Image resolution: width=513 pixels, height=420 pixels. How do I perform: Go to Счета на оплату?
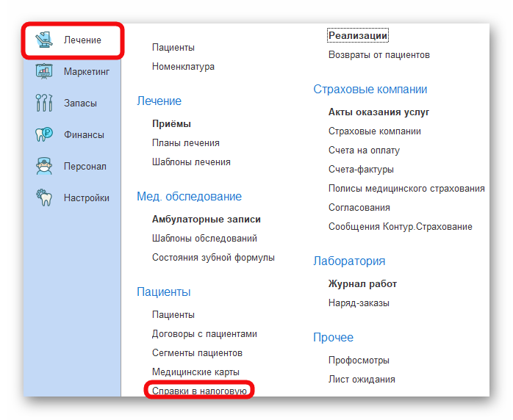click(x=364, y=151)
